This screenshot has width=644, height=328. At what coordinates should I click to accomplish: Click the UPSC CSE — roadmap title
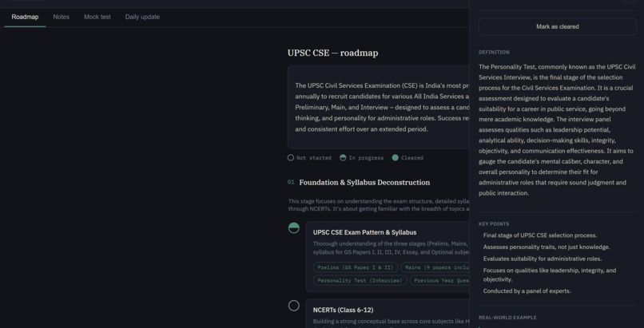(332, 53)
